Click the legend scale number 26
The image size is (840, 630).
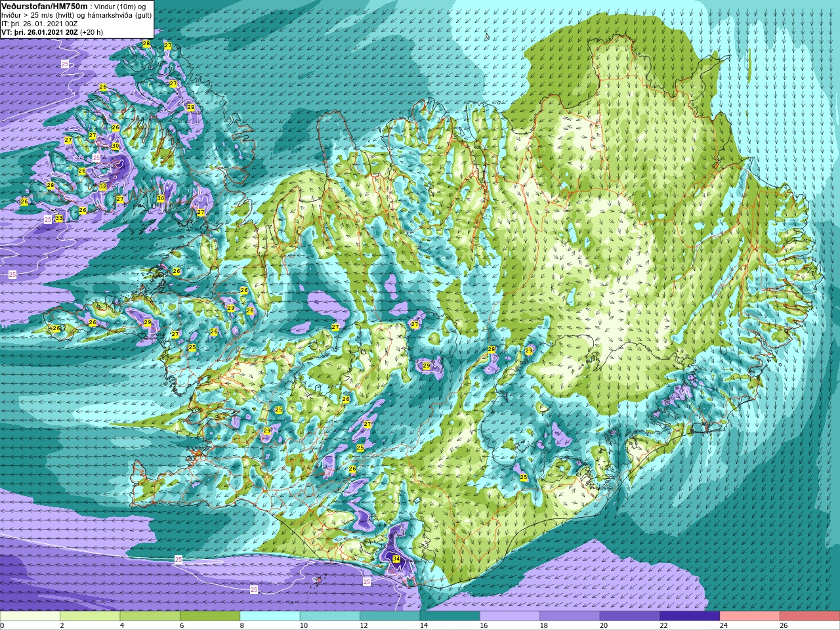tap(783, 625)
